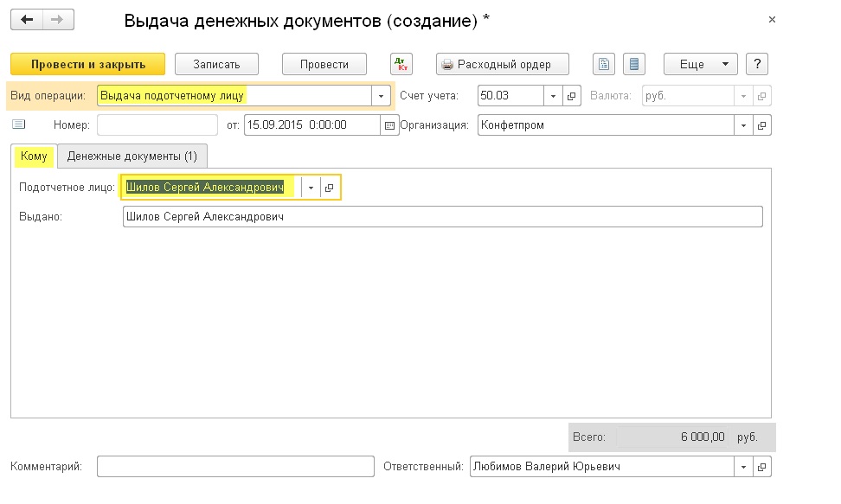Click the Счет учета field 50.03
Image resolution: width=841 pixels, height=504 pixels.
point(510,96)
